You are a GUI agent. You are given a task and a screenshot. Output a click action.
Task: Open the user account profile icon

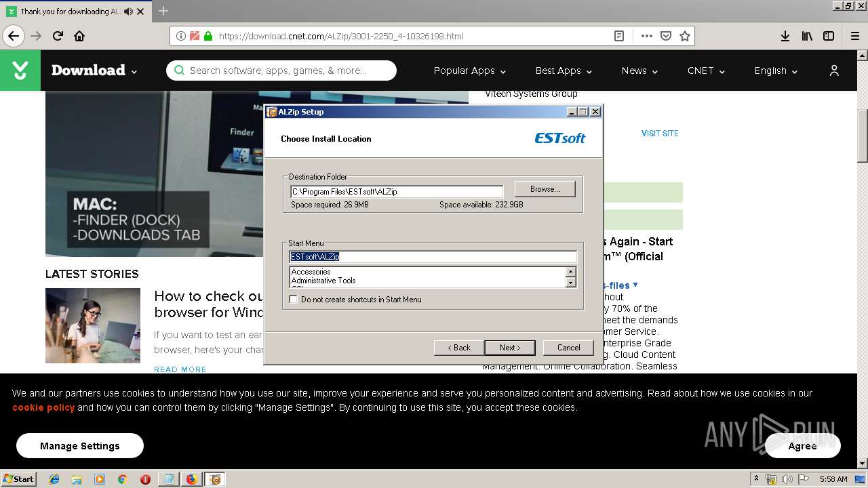[x=834, y=70]
